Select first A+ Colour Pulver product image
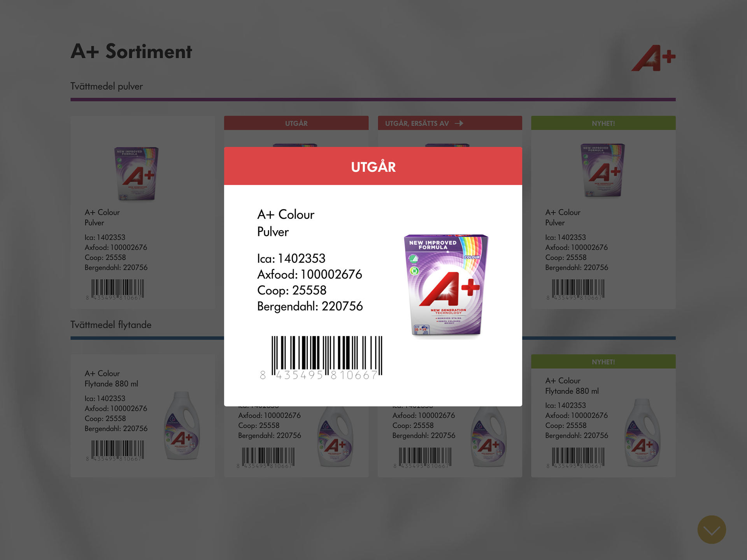The width and height of the screenshot is (747, 560). coord(137,173)
